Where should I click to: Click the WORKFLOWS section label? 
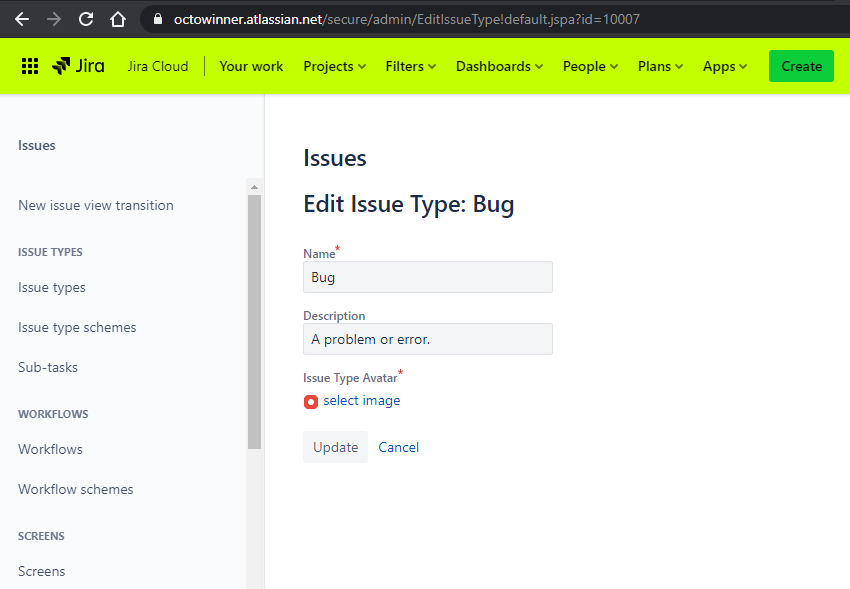[53, 414]
